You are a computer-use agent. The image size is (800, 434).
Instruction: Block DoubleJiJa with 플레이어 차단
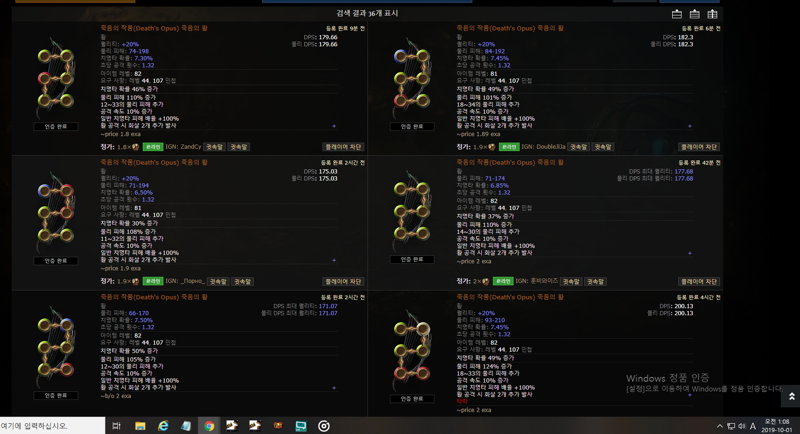click(x=699, y=147)
